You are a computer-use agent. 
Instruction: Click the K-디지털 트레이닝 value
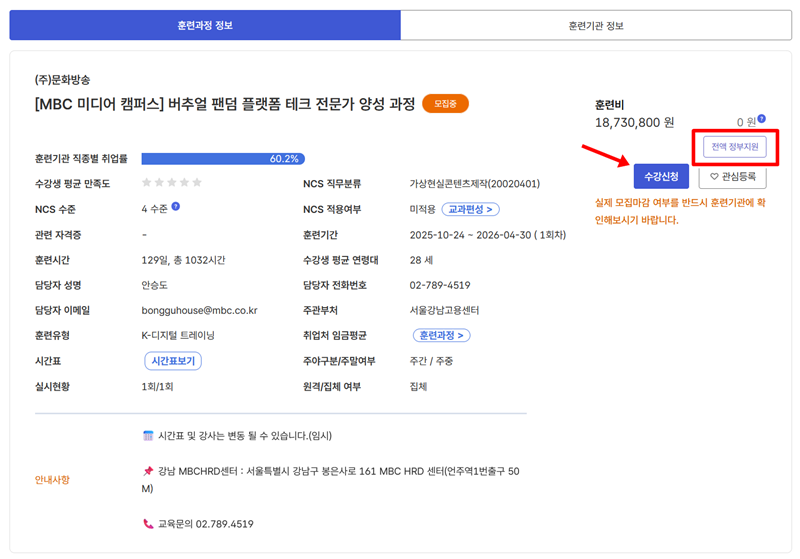pyautogui.click(x=178, y=335)
